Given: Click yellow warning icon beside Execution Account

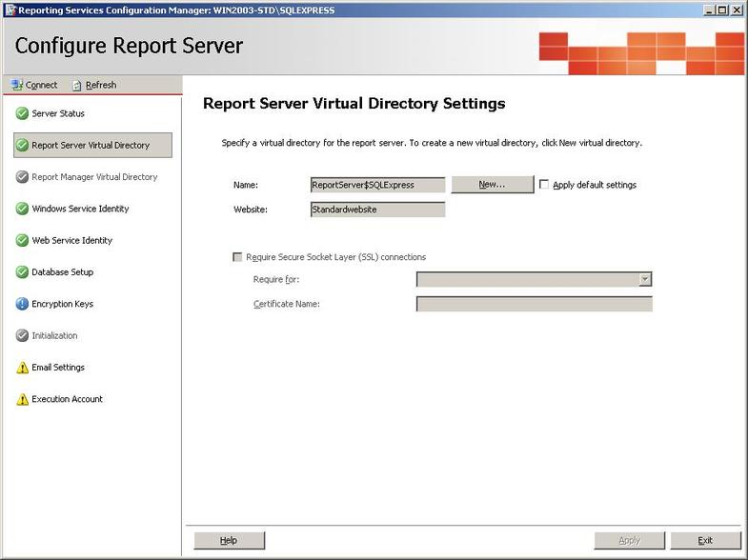Looking at the screenshot, I should [x=22, y=399].
